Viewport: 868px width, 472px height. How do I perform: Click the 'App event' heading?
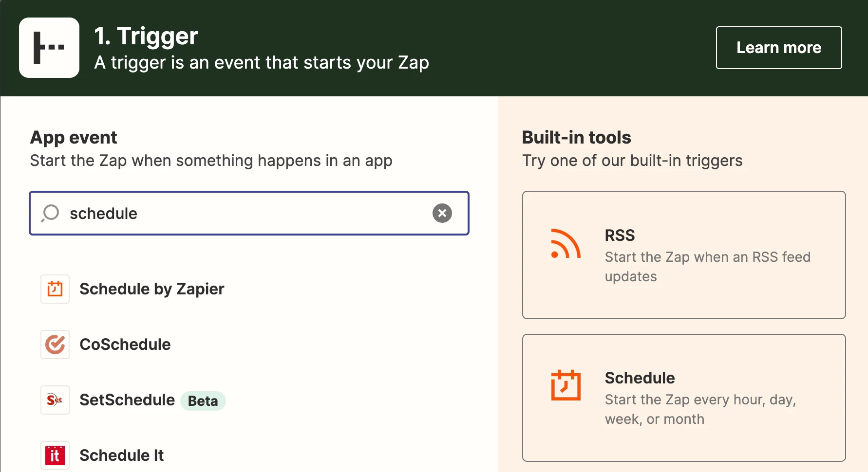tap(74, 138)
